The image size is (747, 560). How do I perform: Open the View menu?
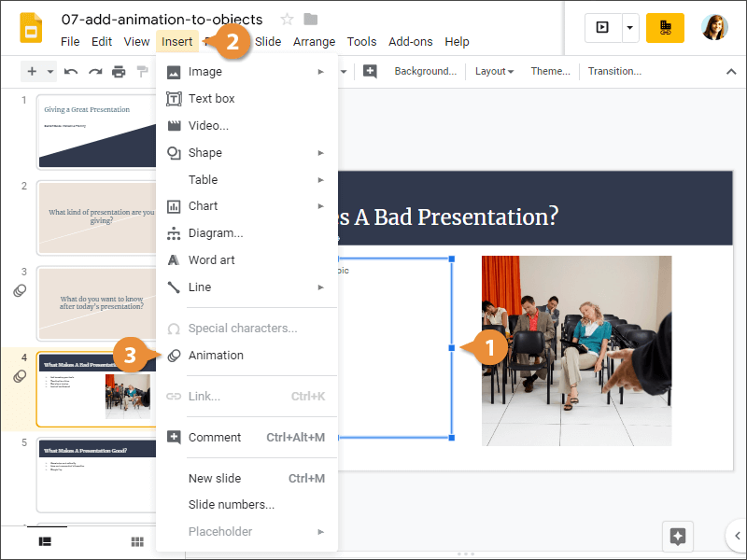click(x=136, y=41)
